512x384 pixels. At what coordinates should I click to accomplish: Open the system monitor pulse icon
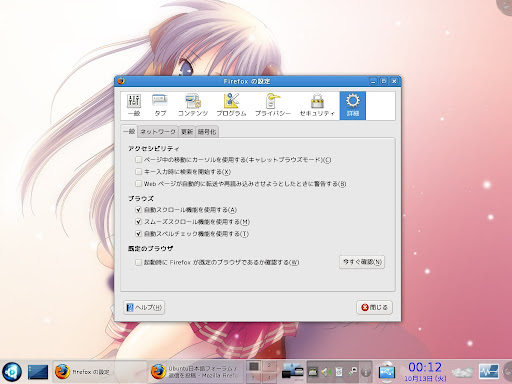[x=489, y=372]
